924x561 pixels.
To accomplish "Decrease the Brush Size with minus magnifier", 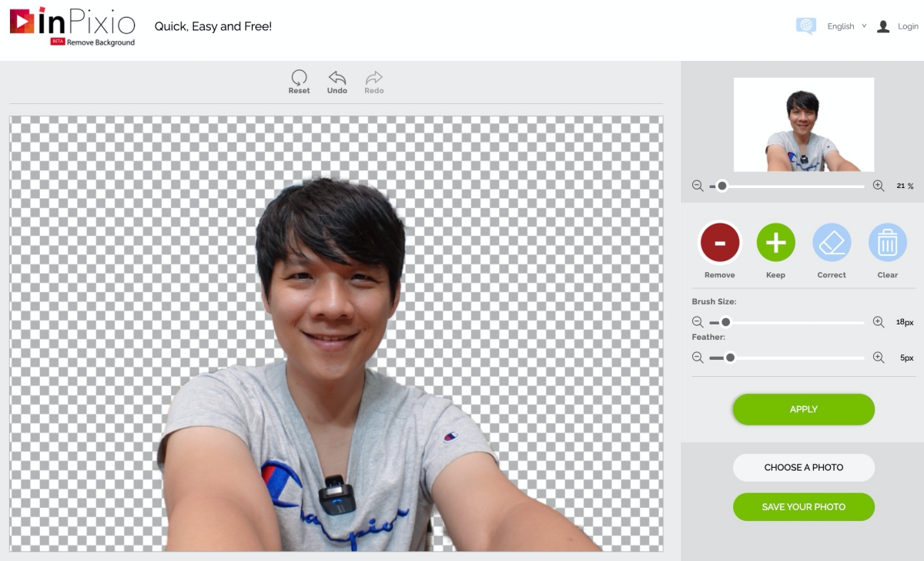I will click(x=698, y=322).
